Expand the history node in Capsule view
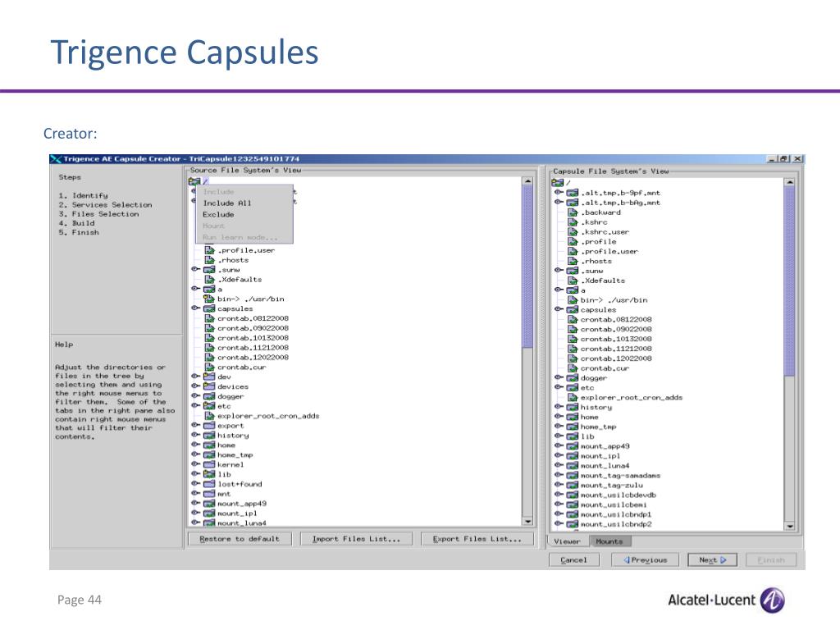Screen dimensions: 840x630 pos(559,407)
